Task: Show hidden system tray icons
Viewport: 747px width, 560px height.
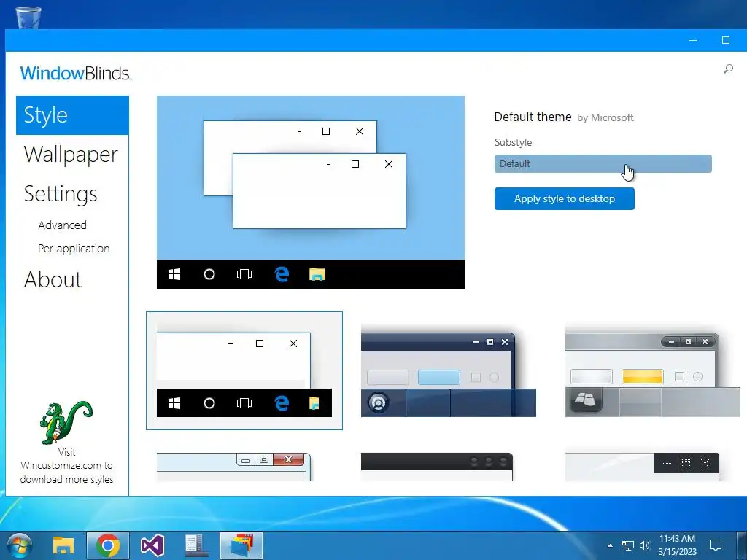Action: click(x=610, y=545)
